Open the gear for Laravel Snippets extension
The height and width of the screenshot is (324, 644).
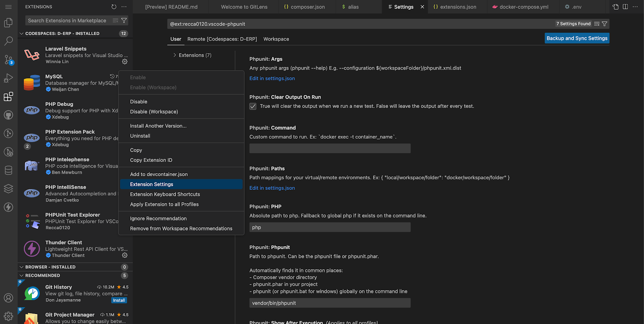coord(125,62)
